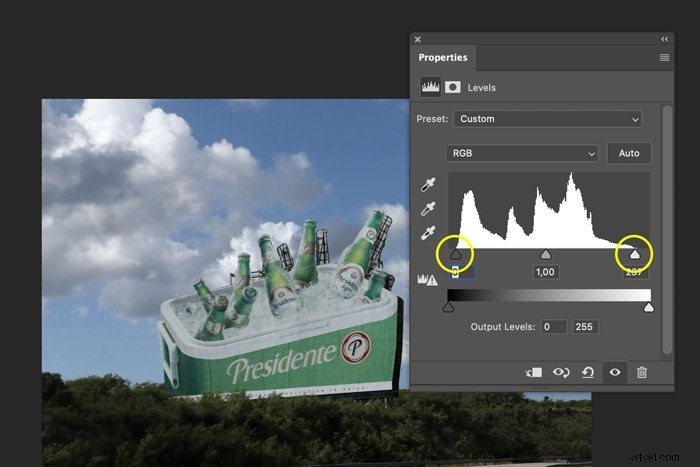Click the Auto levels button
Image resolution: width=700 pixels, height=467 pixels.
(x=629, y=153)
